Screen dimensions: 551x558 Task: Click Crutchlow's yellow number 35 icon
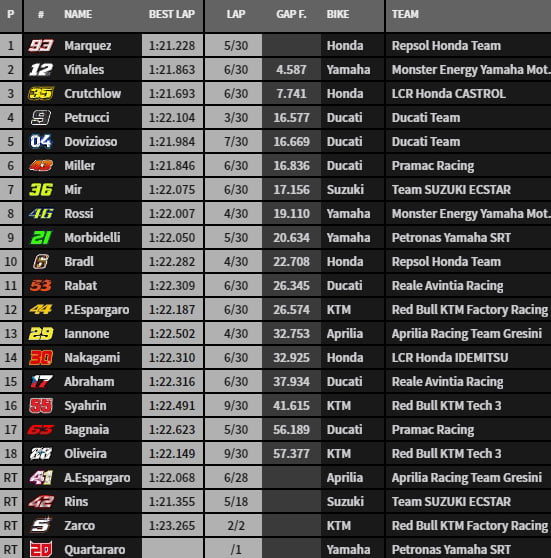click(x=41, y=94)
